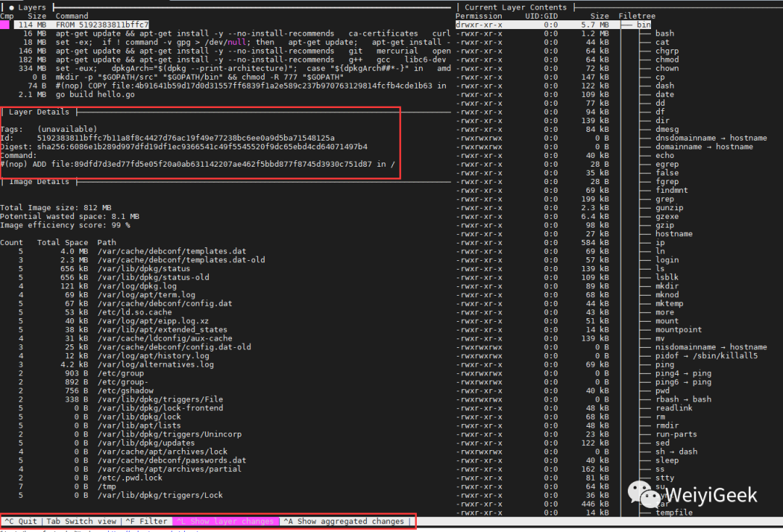Select the 182 MB g++ gcc layer

coord(232,59)
